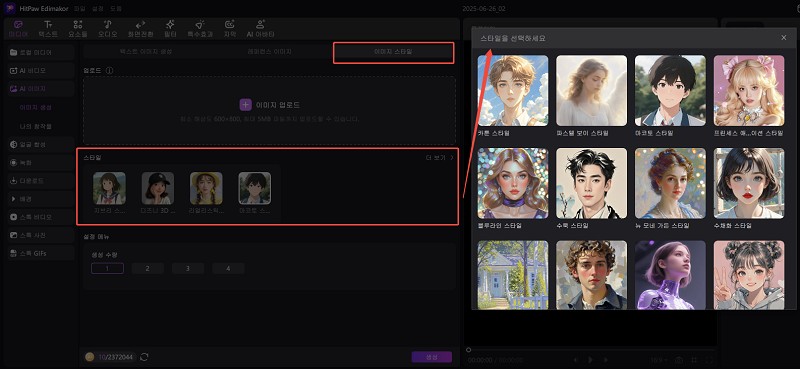Click the info icon beside 업로드
The width and height of the screenshot is (800, 369).
109,70
